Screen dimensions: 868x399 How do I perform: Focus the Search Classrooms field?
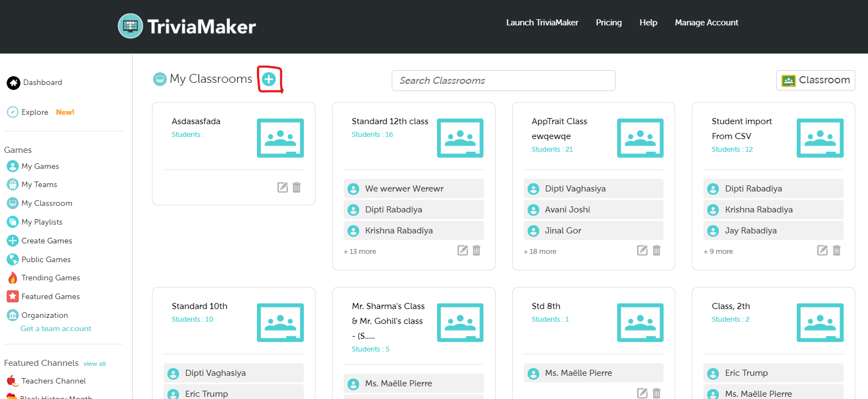pos(503,81)
